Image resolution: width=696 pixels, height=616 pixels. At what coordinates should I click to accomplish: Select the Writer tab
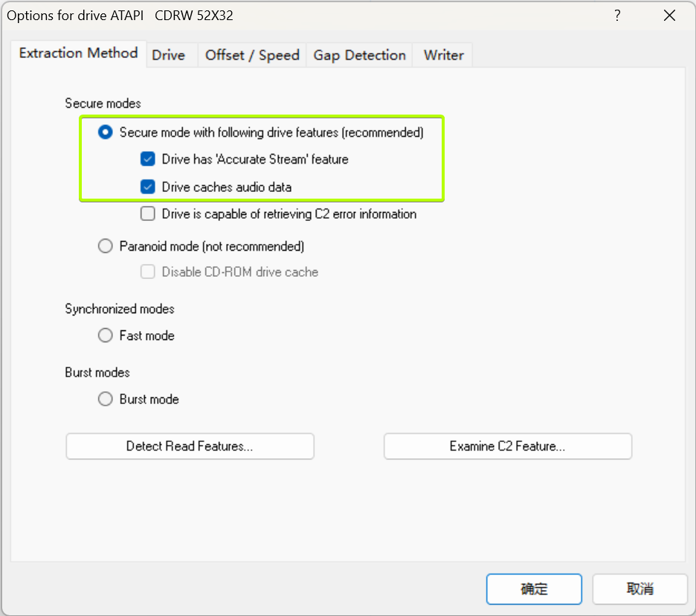coord(443,55)
